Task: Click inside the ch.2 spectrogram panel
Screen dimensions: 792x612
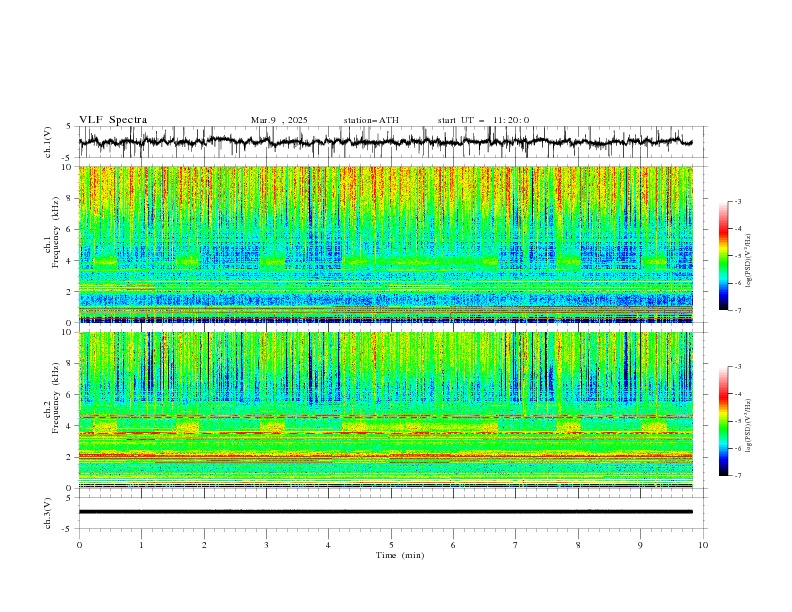Action: tap(385, 410)
